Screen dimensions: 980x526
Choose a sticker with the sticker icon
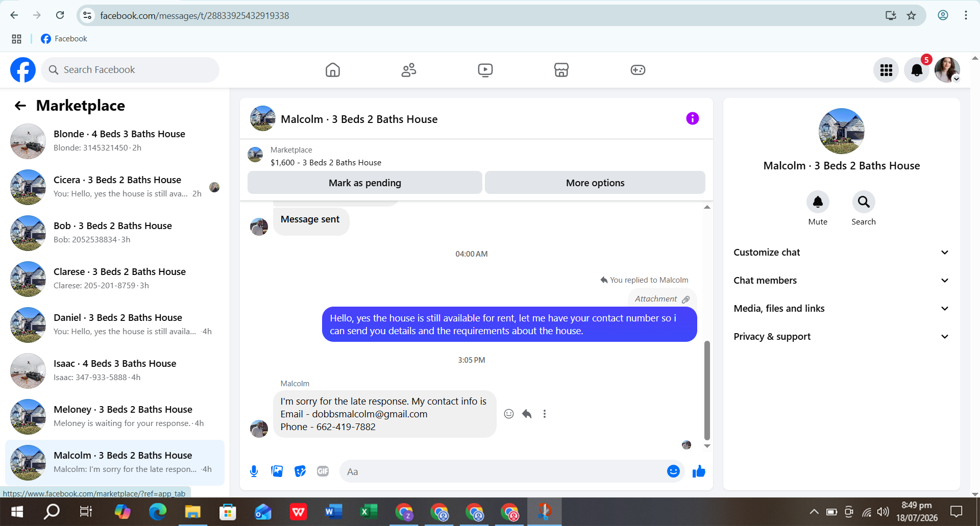point(300,471)
